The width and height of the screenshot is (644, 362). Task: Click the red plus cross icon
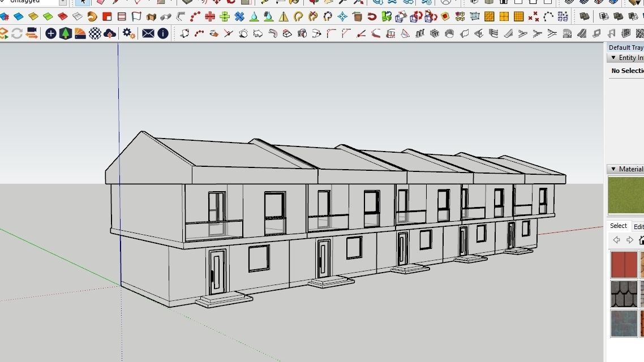click(210, 16)
